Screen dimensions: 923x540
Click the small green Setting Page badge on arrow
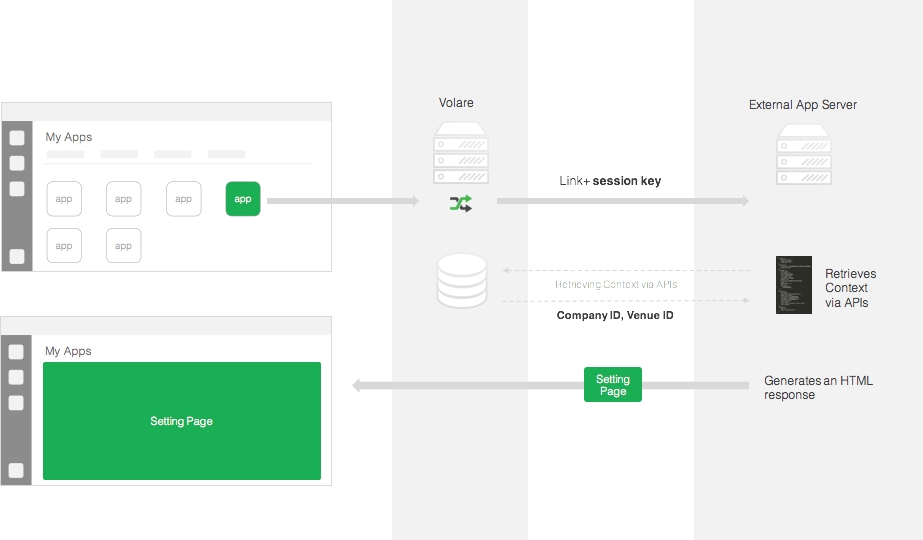[x=613, y=385]
